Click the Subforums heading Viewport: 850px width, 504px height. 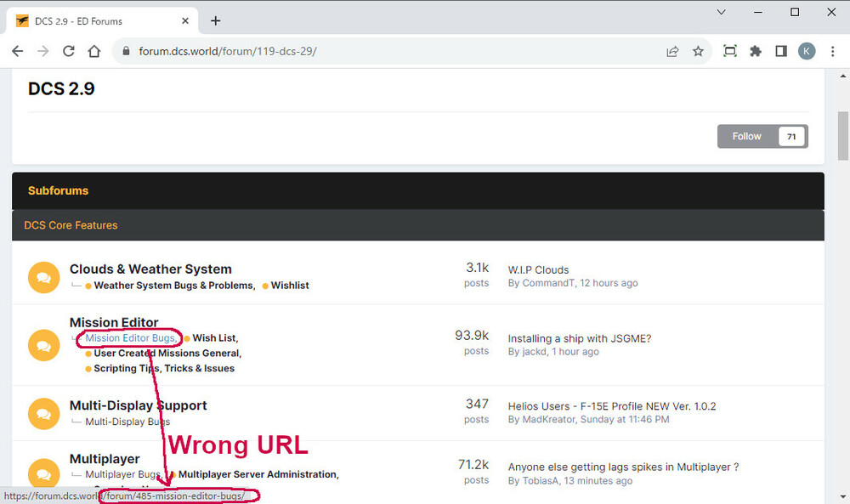coord(58,190)
